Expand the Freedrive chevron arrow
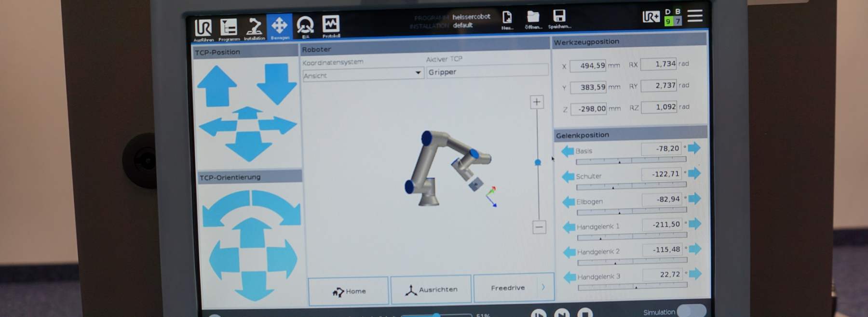Screen dimensions: 868x317 (x=543, y=287)
